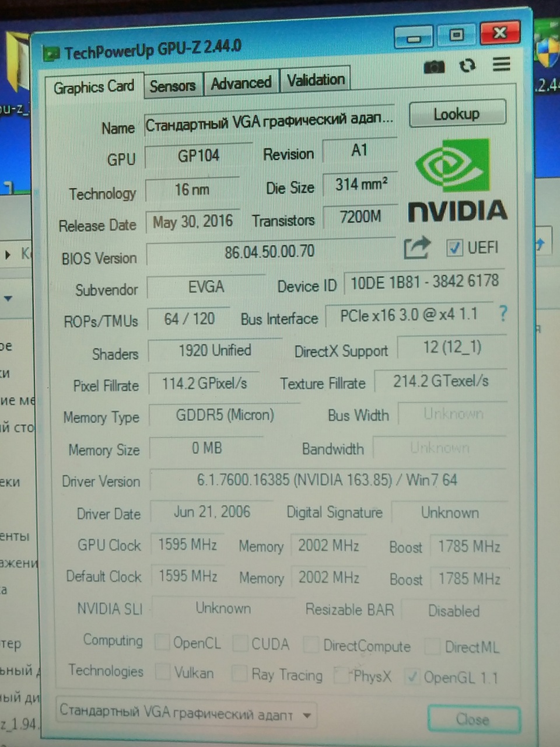Click the Memory Type GDDR5 (Micron) field
560x747 pixels.
point(225,416)
